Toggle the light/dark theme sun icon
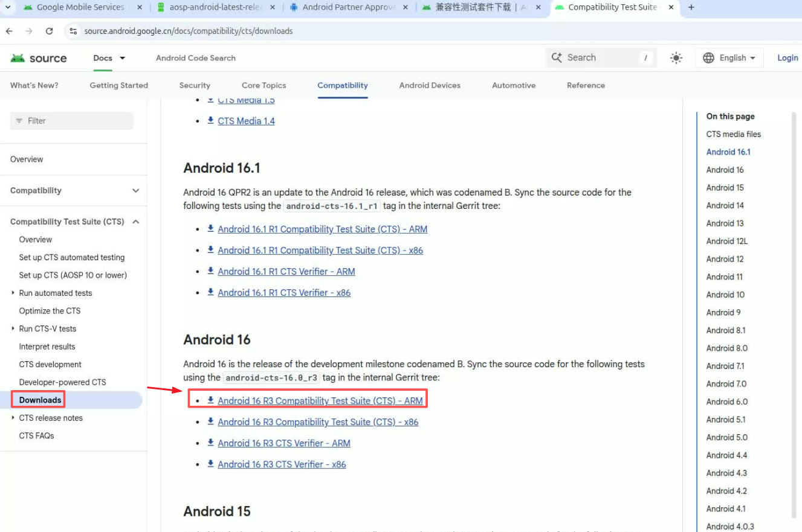The image size is (802, 532). click(676, 58)
